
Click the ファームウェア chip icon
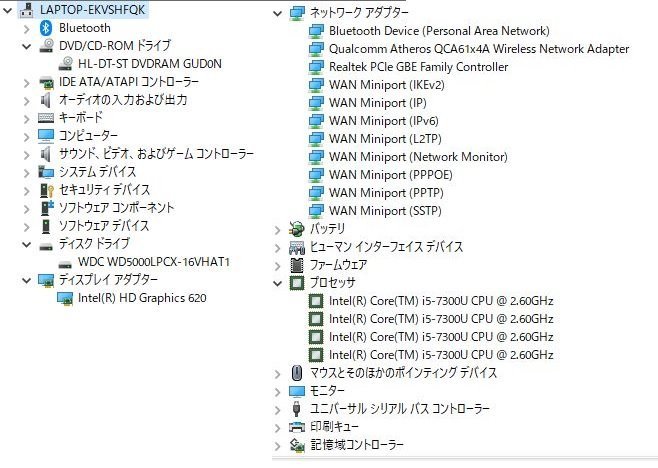[x=297, y=265]
